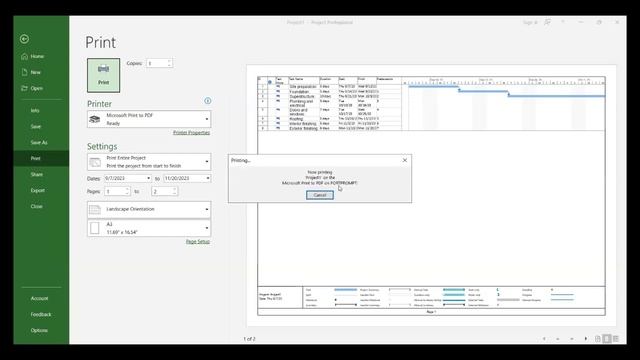
Task: Click 'Superstructure' in the preview table
Action: [302, 96]
